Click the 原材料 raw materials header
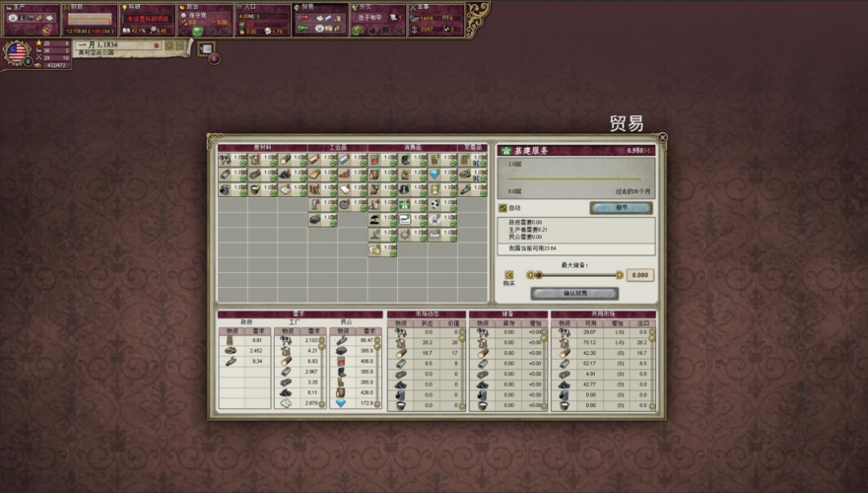Viewport: 868px width, 493px height. pyautogui.click(x=262, y=147)
